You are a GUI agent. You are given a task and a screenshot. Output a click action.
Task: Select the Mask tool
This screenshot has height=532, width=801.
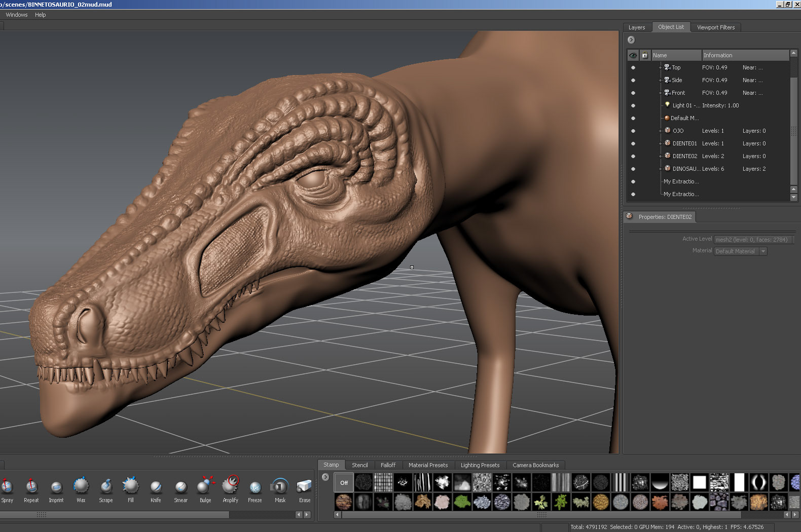(x=280, y=487)
